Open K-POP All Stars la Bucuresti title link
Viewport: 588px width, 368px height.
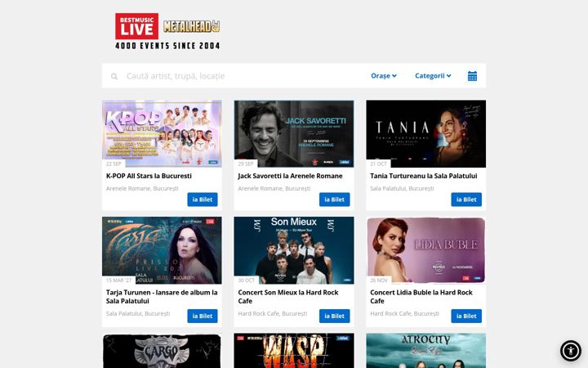[149, 176]
